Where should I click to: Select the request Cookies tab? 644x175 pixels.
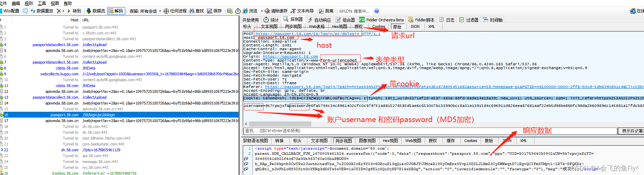(379, 26)
